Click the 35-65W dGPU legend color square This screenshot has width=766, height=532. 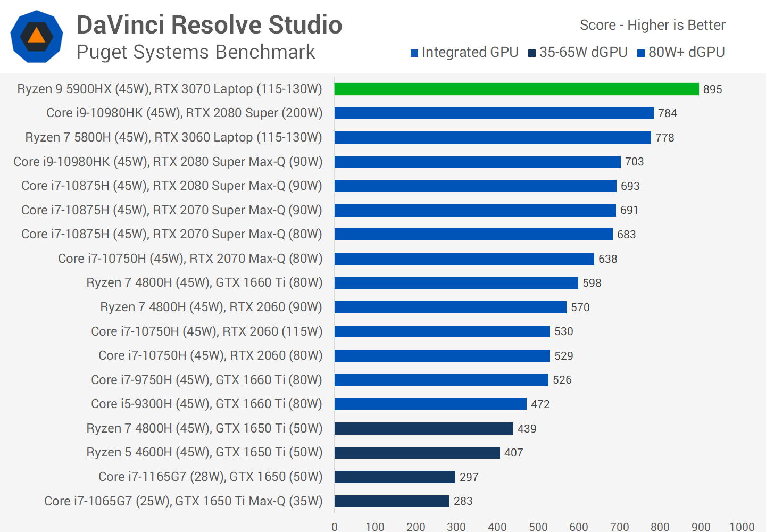coord(531,53)
